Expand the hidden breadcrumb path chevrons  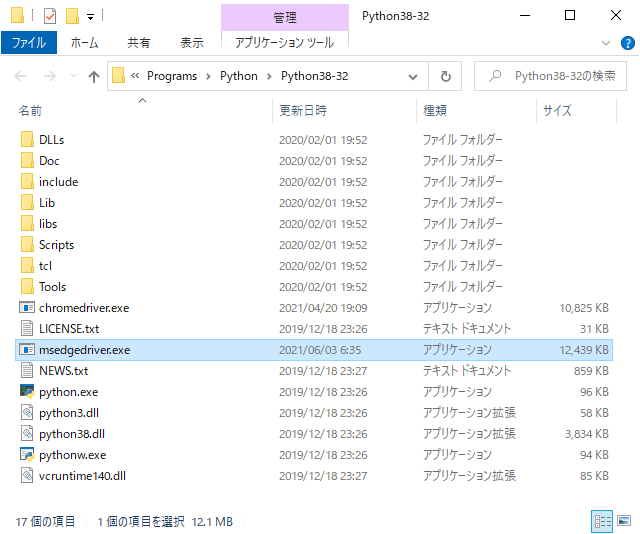tap(135, 76)
